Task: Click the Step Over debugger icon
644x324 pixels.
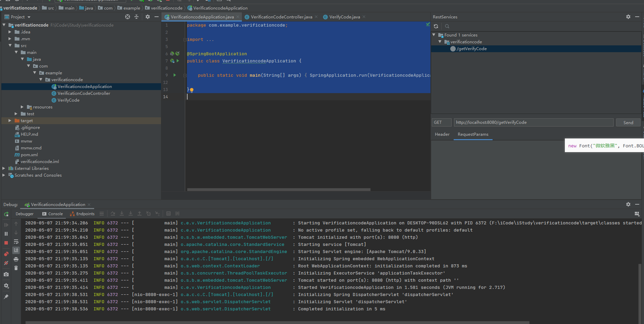Action: pyautogui.click(x=113, y=214)
